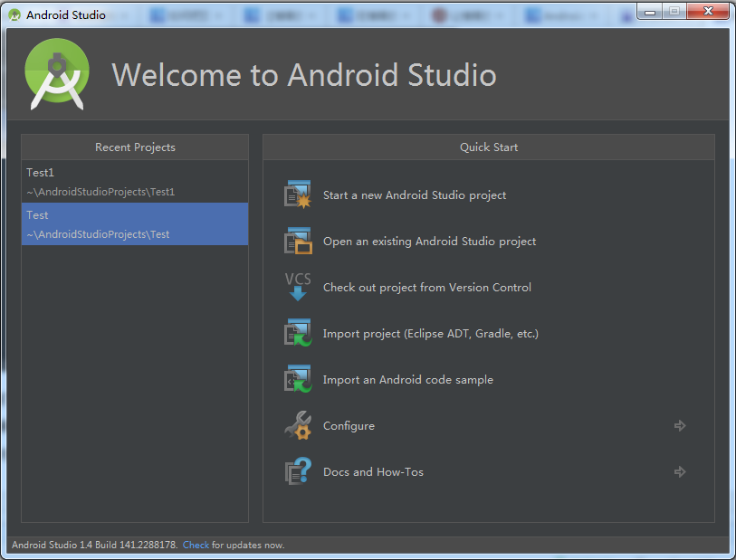The image size is (736, 560).
Task: Click the Android Studio compass logo
Action: [x=57, y=76]
